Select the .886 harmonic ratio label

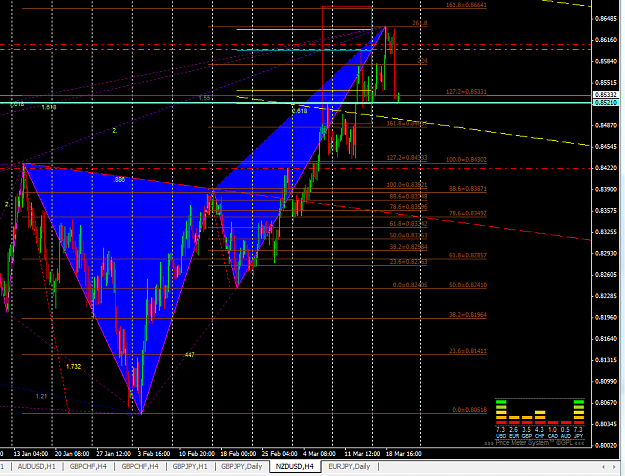pyautogui.click(x=119, y=180)
